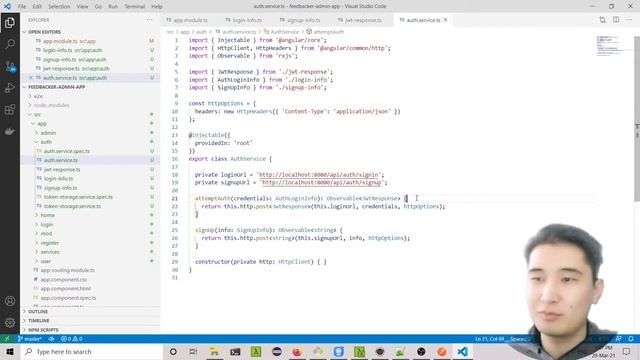Collapse the src folder
The image size is (640, 360).
[x=37, y=115]
